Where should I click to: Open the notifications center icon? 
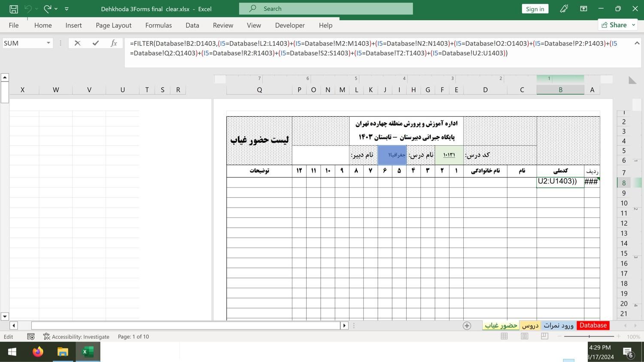[628, 353]
